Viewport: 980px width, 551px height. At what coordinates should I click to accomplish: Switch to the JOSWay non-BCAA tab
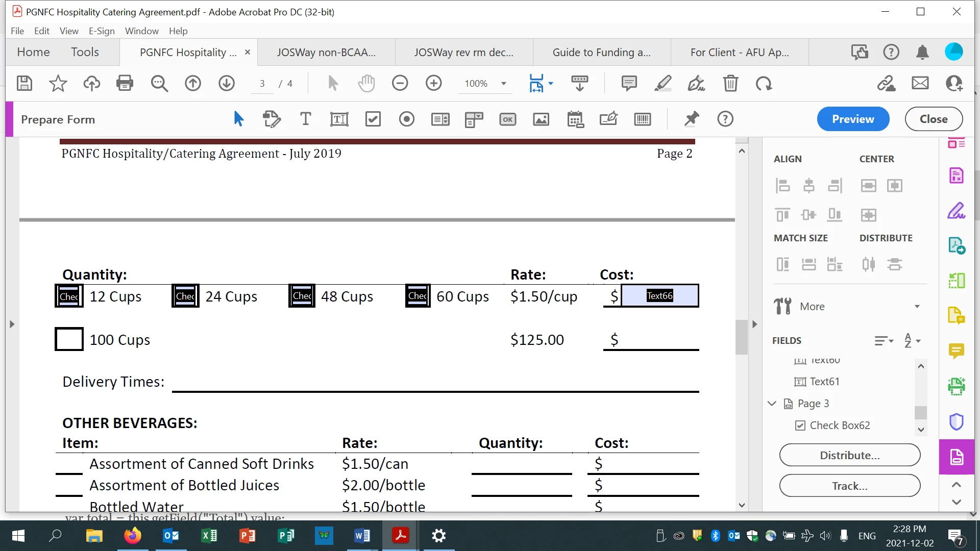click(326, 52)
